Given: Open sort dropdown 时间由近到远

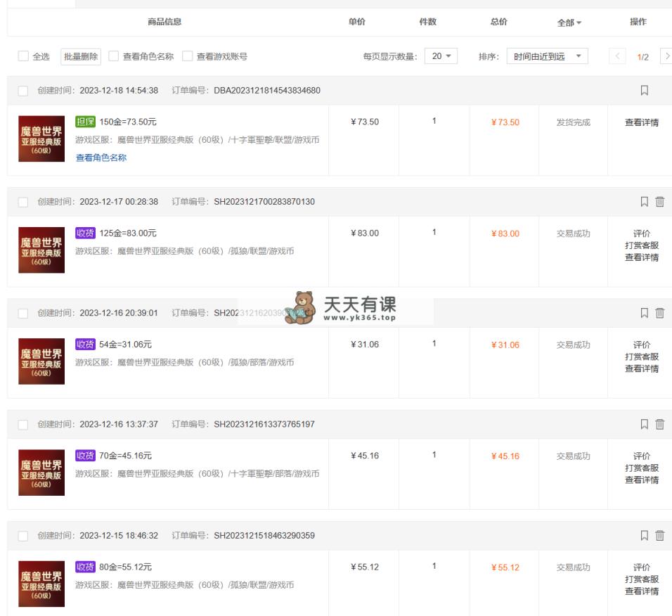Looking at the screenshot, I should pos(548,56).
